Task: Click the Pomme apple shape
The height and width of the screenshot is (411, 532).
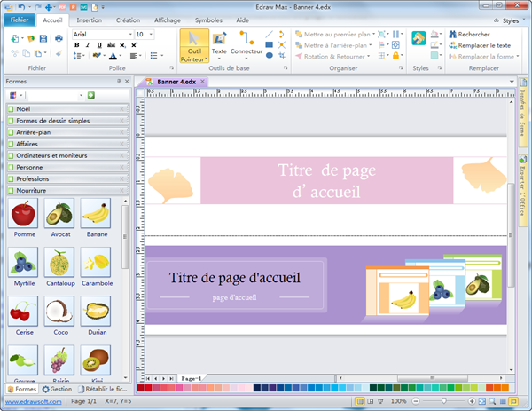Action: 23,213
